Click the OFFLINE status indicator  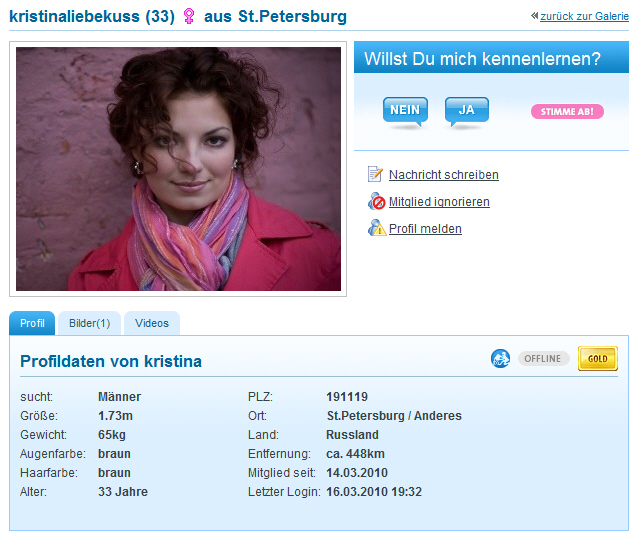pos(543,358)
